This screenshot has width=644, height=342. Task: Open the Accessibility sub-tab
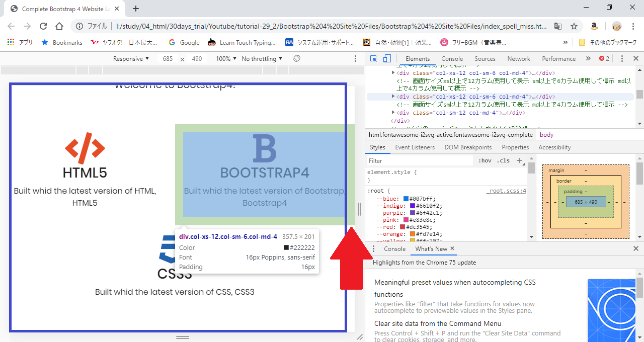coord(554,147)
